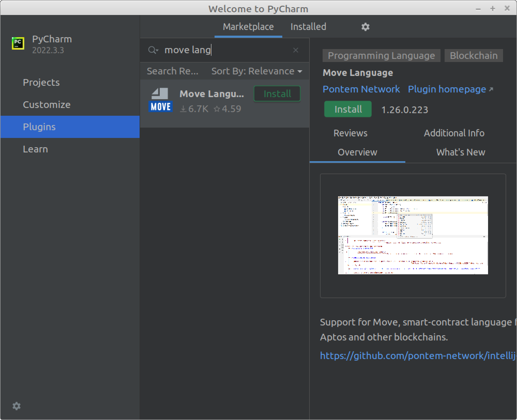The height and width of the screenshot is (420, 517).
Task: Switch to the Installed tab
Action: point(308,27)
